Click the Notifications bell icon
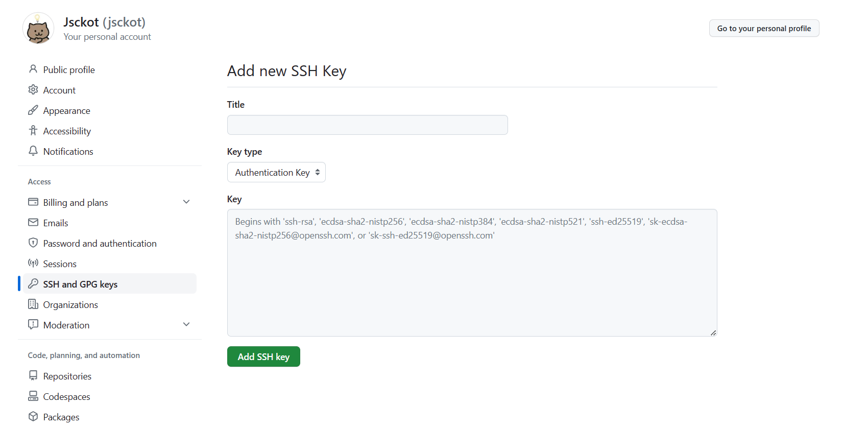The width and height of the screenshot is (868, 428). tap(33, 151)
